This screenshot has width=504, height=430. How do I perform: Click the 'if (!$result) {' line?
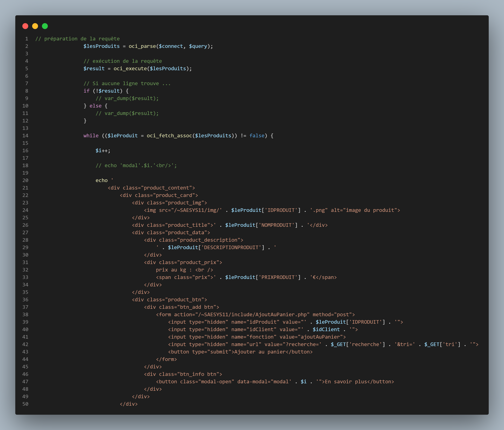point(106,91)
